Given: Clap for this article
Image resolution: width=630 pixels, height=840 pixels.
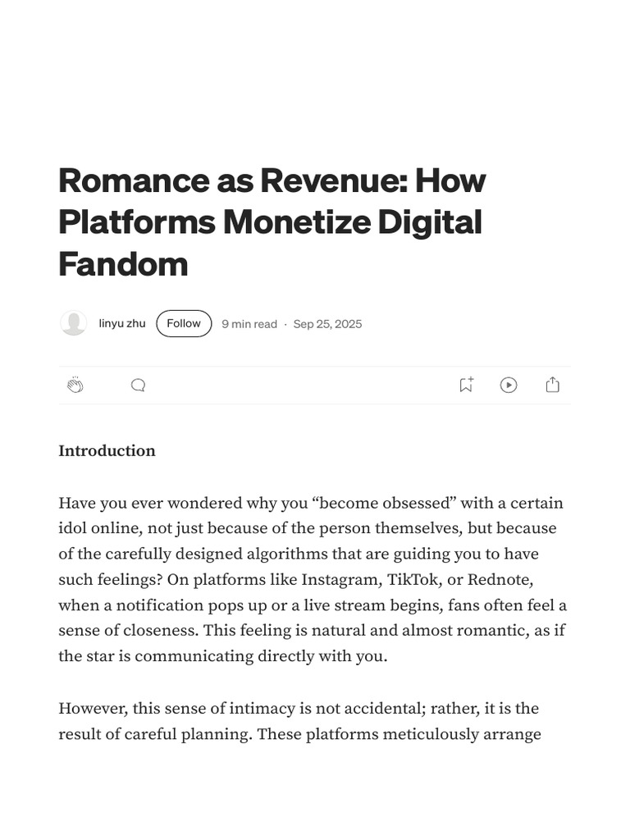Looking at the screenshot, I should pyautogui.click(x=75, y=385).
